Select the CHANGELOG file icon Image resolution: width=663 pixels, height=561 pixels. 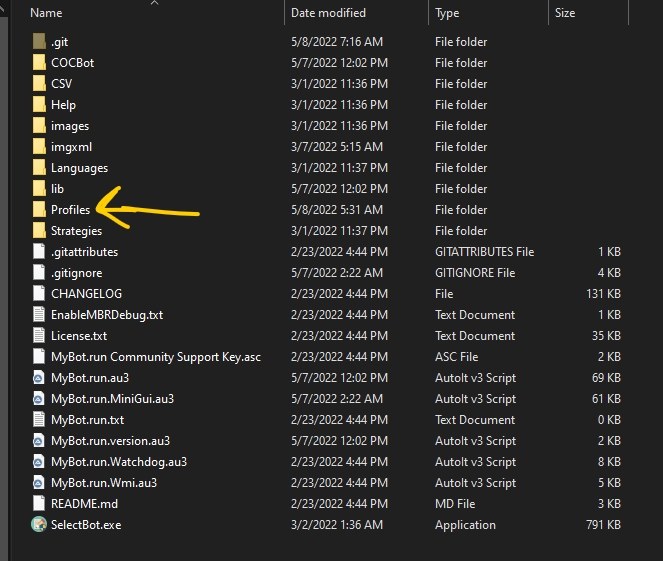pos(38,294)
